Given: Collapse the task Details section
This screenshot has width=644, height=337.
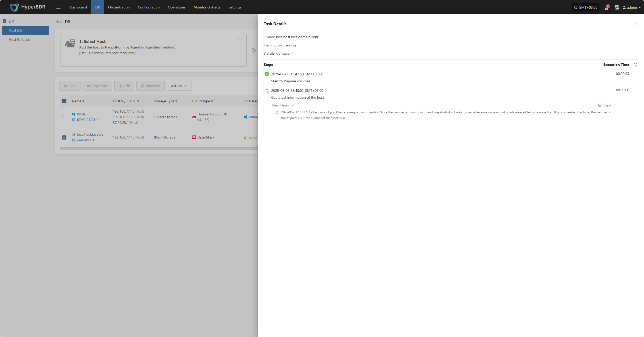Looking at the screenshot, I should click(x=285, y=53).
